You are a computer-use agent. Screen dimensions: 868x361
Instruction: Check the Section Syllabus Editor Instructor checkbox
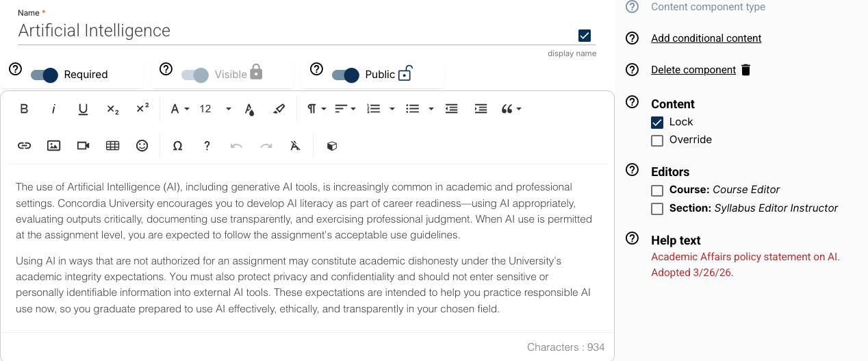pyautogui.click(x=657, y=209)
